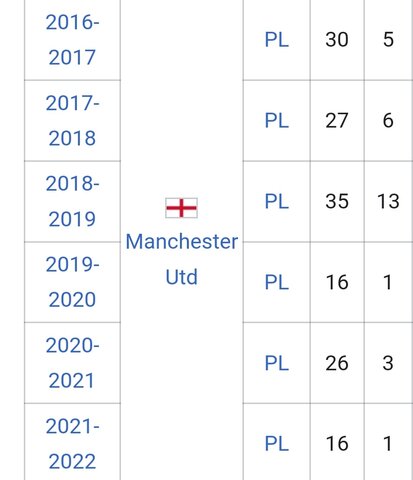Open the 2019-2020 season link
This screenshot has height=480, width=413.
pyautogui.click(x=72, y=282)
